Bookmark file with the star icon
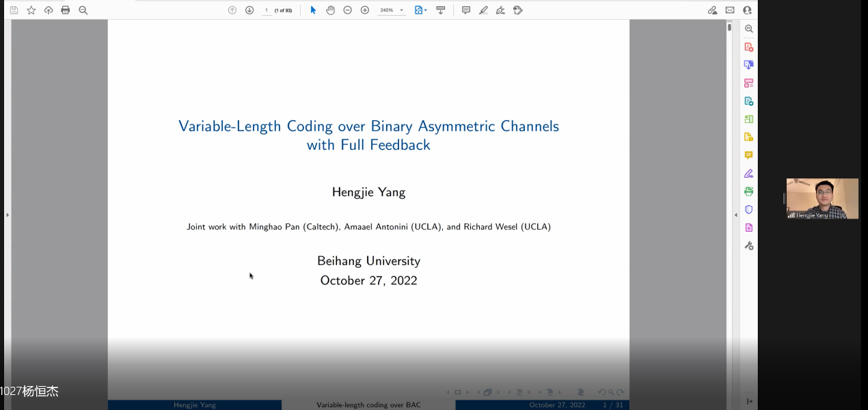Image resolution: width=868 pixels, height=410 pixels. pyautogui.click(x=31, y=10)
